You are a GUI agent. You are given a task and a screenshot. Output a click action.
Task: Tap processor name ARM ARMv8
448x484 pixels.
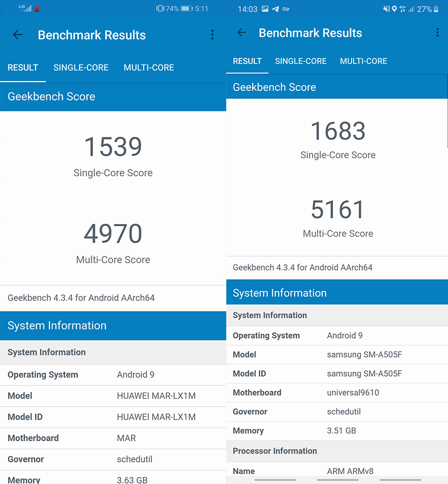click(350, 472)
